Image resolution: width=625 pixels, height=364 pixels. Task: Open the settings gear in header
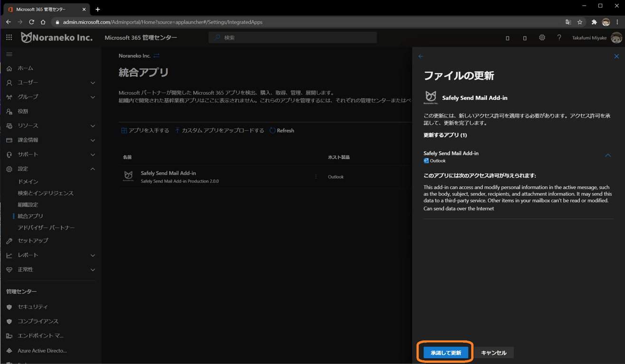point(542,37)
